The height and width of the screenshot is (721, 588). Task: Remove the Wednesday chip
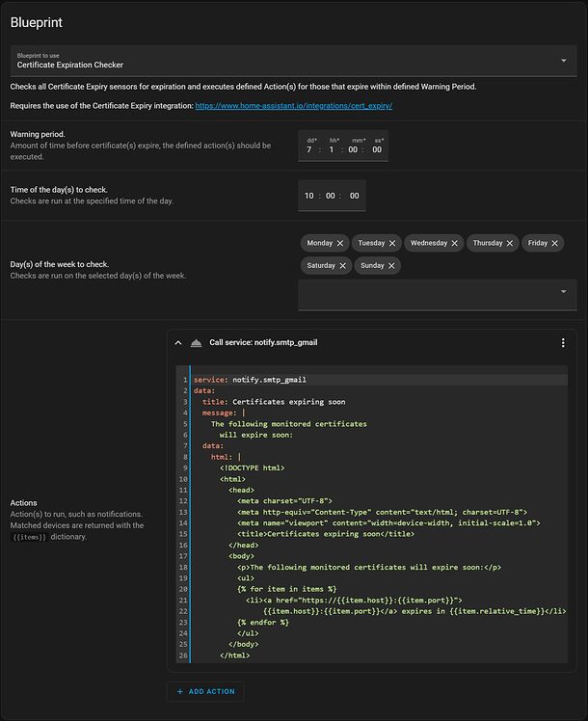point(455,243)
